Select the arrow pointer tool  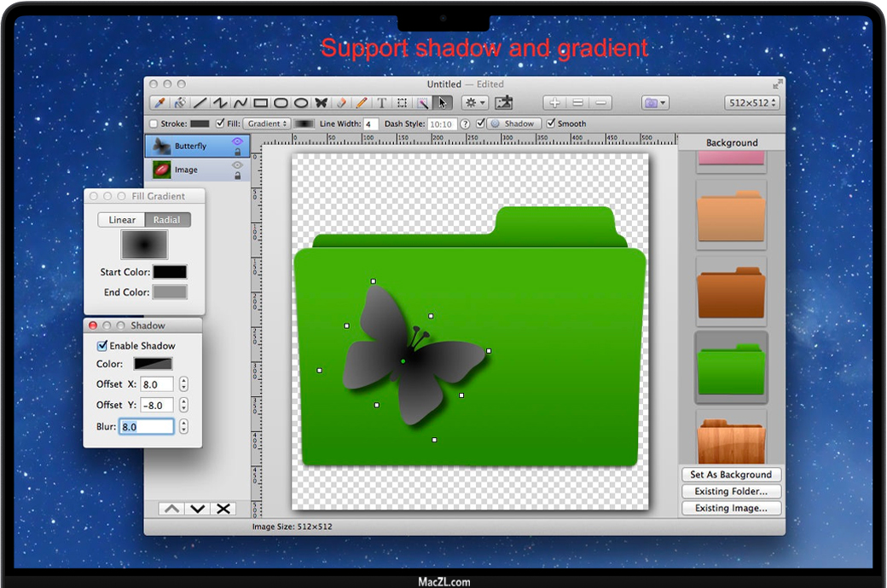point(442,103)
